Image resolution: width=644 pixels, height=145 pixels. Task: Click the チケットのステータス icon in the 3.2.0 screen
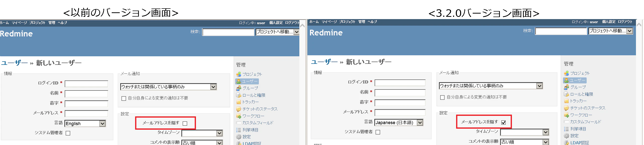[x=566, y=108]
